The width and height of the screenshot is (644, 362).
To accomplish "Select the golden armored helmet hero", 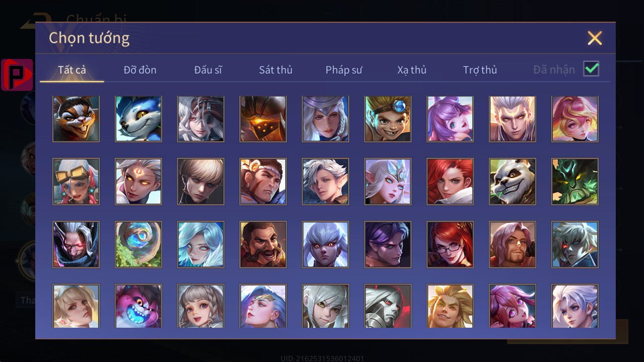I will point(263,119).
